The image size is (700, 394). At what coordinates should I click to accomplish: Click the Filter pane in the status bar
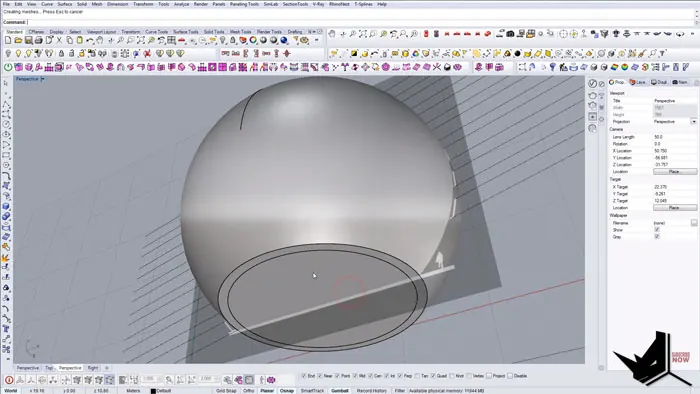400,391
